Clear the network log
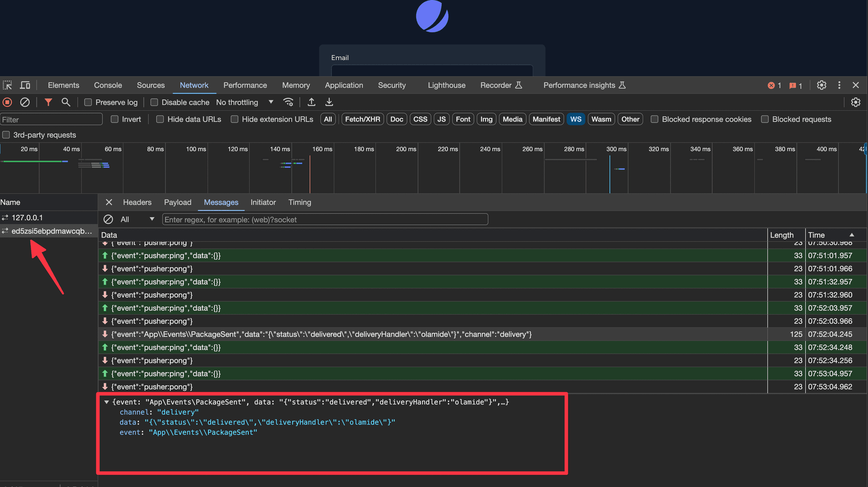Viewport: 868px width, 487px height. click(x=25, y=102)
